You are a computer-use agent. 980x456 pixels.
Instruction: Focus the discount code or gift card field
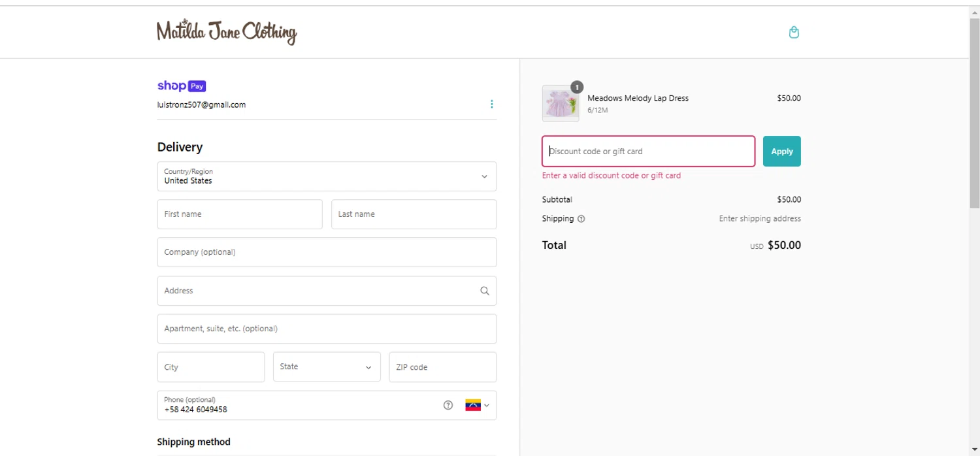(x=648, y=151)
